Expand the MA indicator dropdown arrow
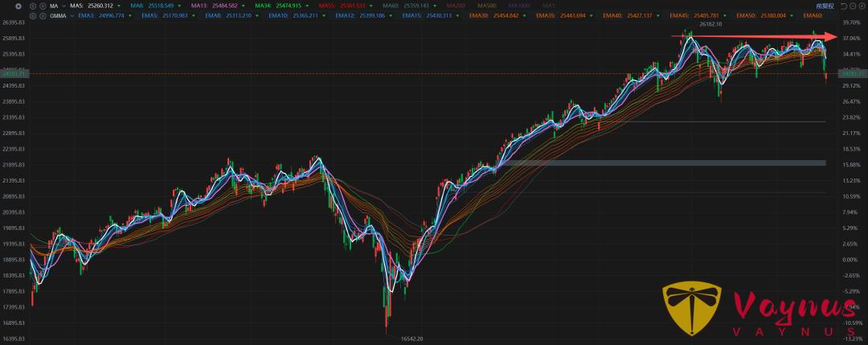 pos(62,6)
